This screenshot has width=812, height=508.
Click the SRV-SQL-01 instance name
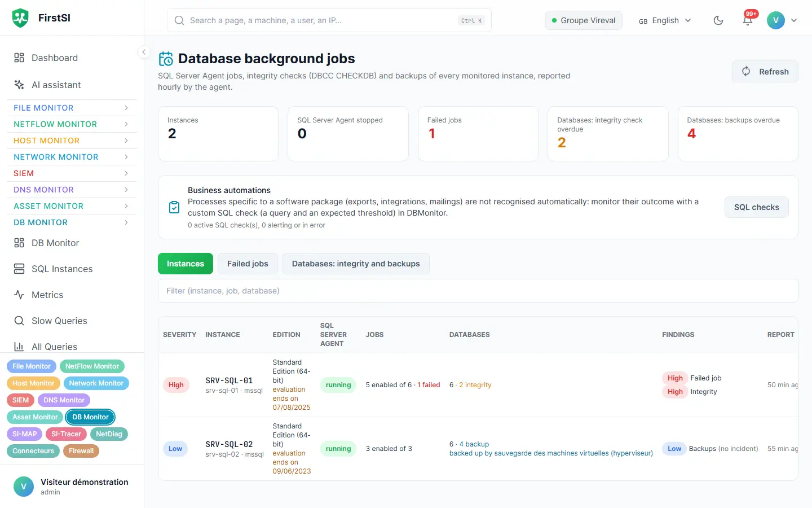(x=229, y=380)
